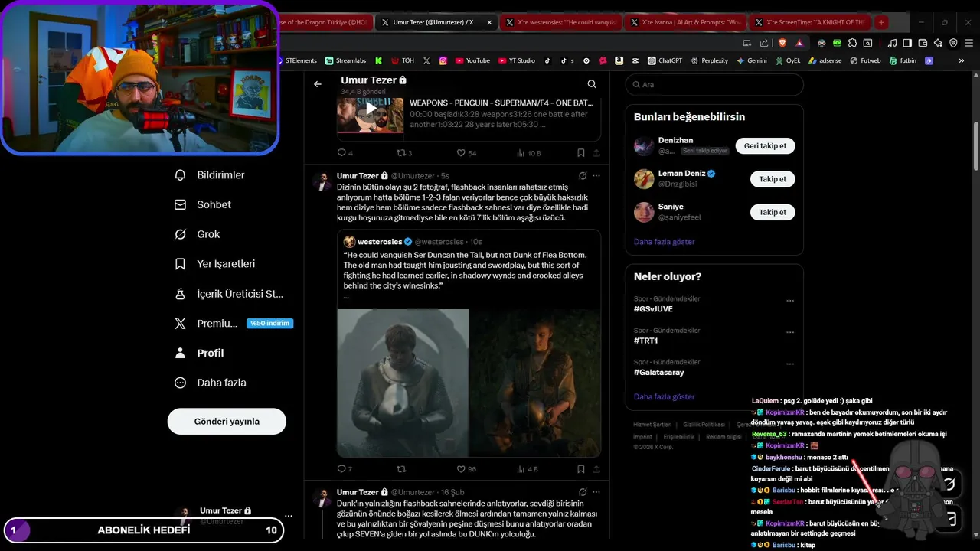Open the browser main menu hamburger
This screenshot has height=551, width=980.
click(969, 43)
